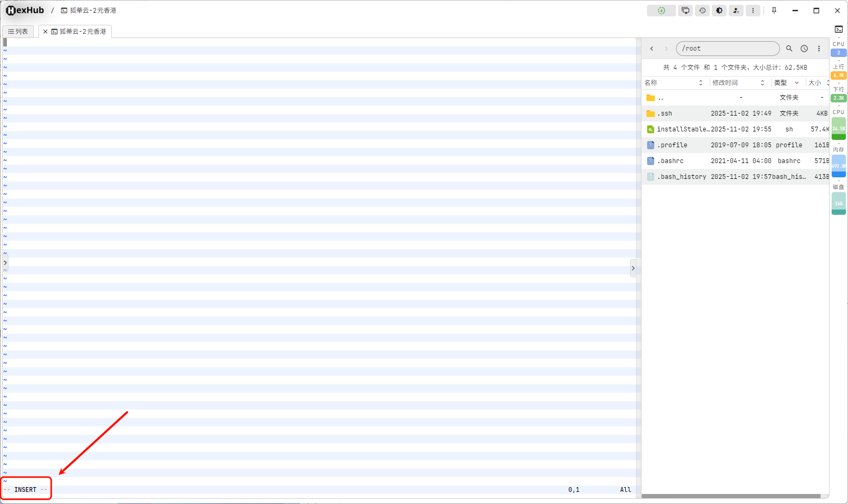Open the title bar three-dot menu
The image size is (848, 504).
coord(753,11)
